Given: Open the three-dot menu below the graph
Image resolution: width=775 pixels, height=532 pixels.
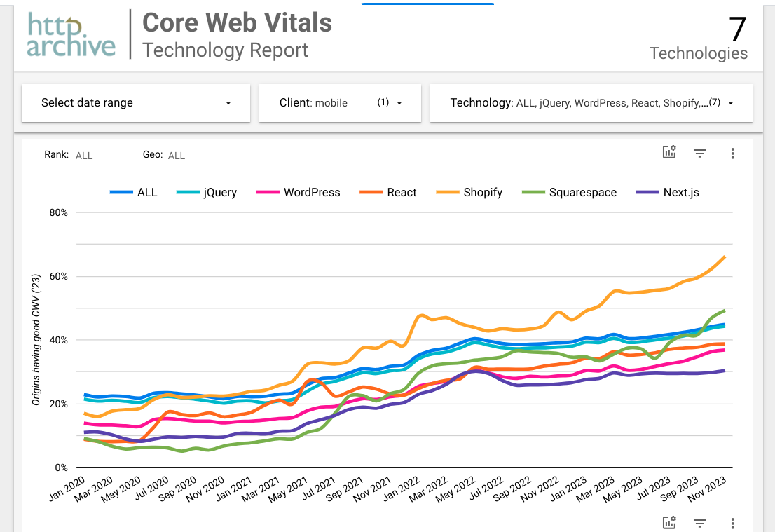Looking at the screenshot, I should coord(732,523).
